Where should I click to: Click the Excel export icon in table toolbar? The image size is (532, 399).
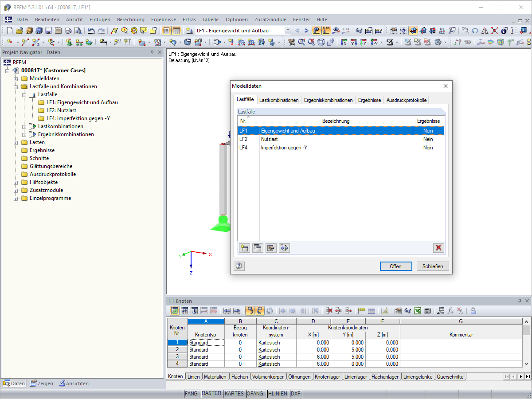(x=418, y=311)
